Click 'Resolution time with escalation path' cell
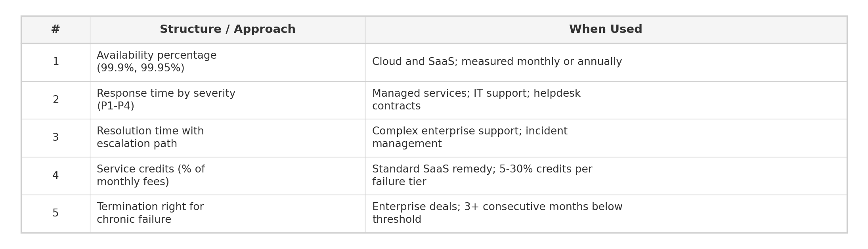Image resolution: width=868 pixels, height=249 pixels. (150, 138)
